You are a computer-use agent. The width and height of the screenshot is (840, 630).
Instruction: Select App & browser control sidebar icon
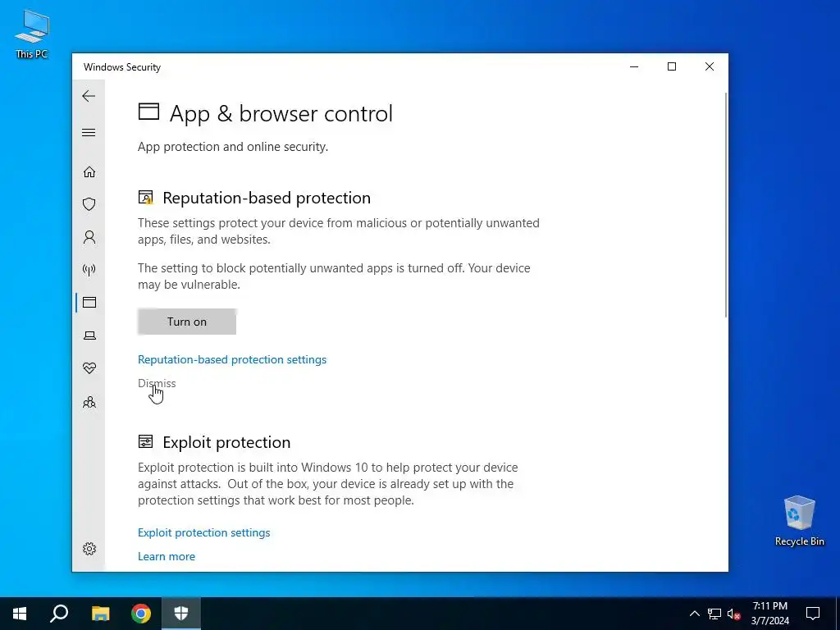click(x=89, y=302)
